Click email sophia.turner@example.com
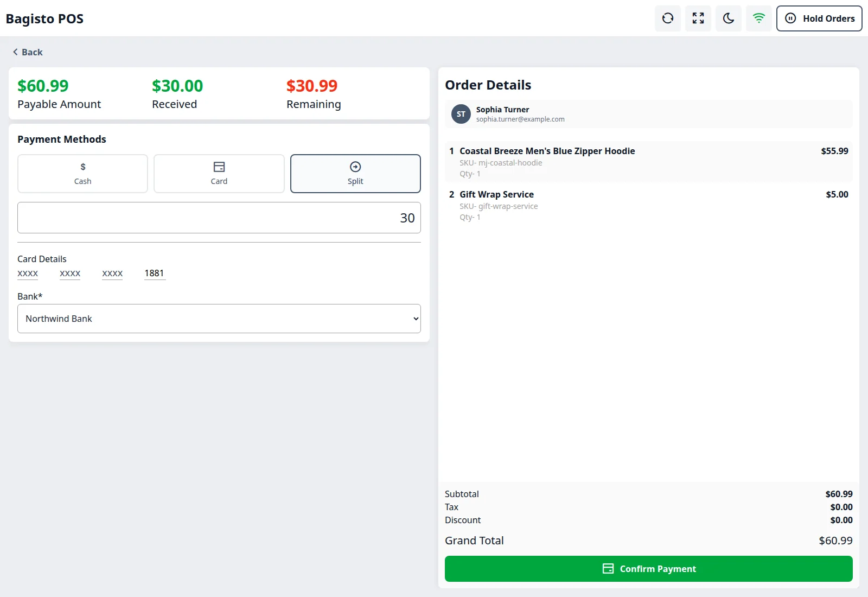This screenshot has height=597, width=868. [520, 119]
